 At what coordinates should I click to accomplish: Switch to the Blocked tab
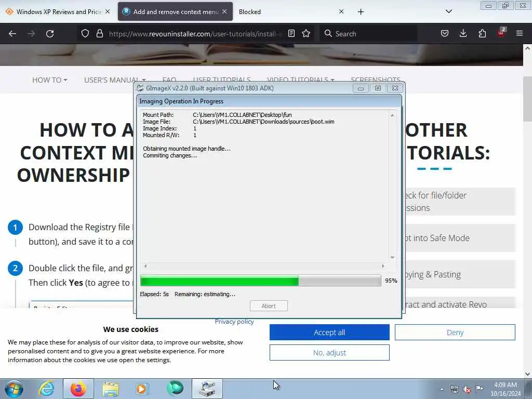[292, 11]
